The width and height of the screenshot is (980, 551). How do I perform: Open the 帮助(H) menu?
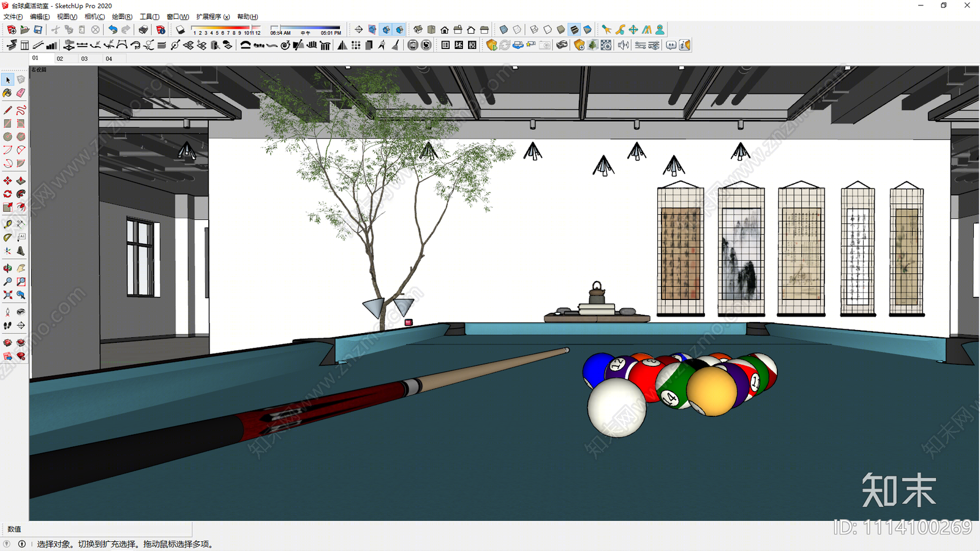pos(247,17)
